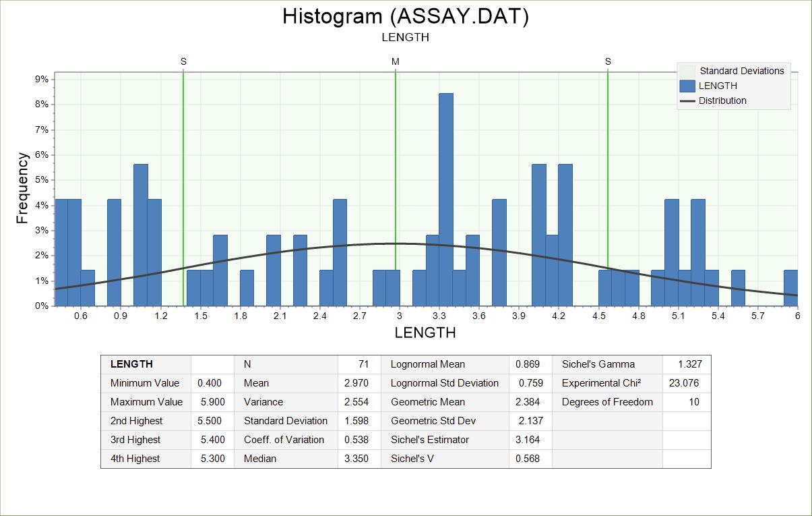Click the blue LENGTH legend swatch
Viewport: 812px width, 516px height.
click(687, 86)
